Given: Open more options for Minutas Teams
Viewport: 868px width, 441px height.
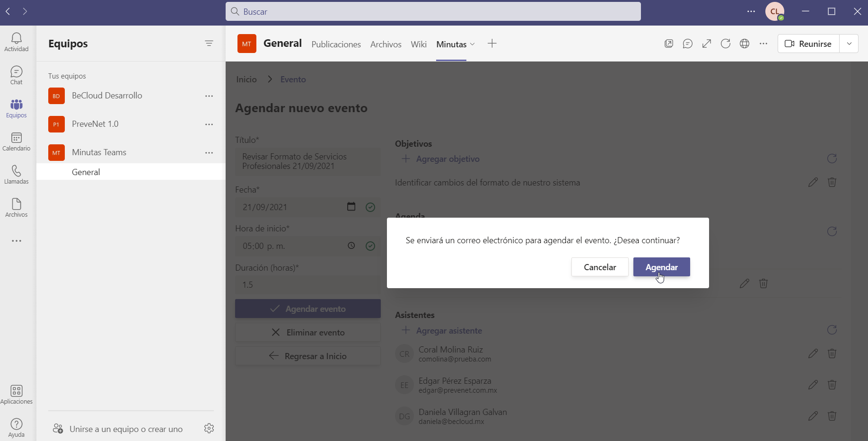Looking at the screenshot, I should [x=209, y=153].
